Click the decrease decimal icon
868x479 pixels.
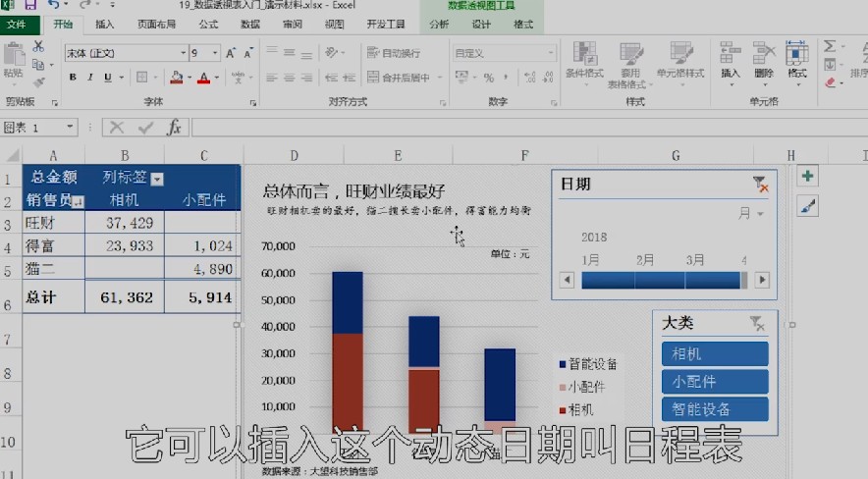[x=548, y=78]
